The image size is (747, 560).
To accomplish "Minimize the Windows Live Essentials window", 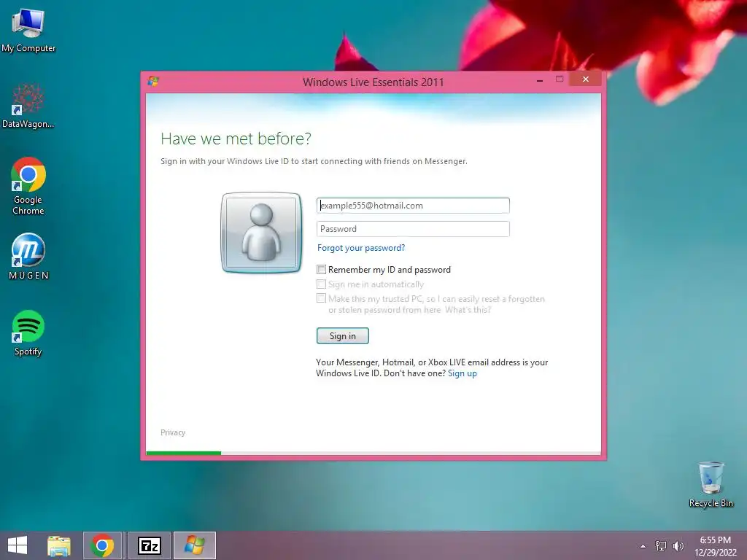I will (540, 80).
